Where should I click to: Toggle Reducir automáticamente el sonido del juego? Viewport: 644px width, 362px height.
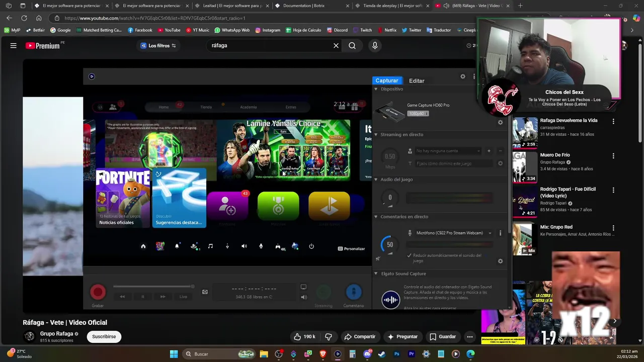coord(410,255)
